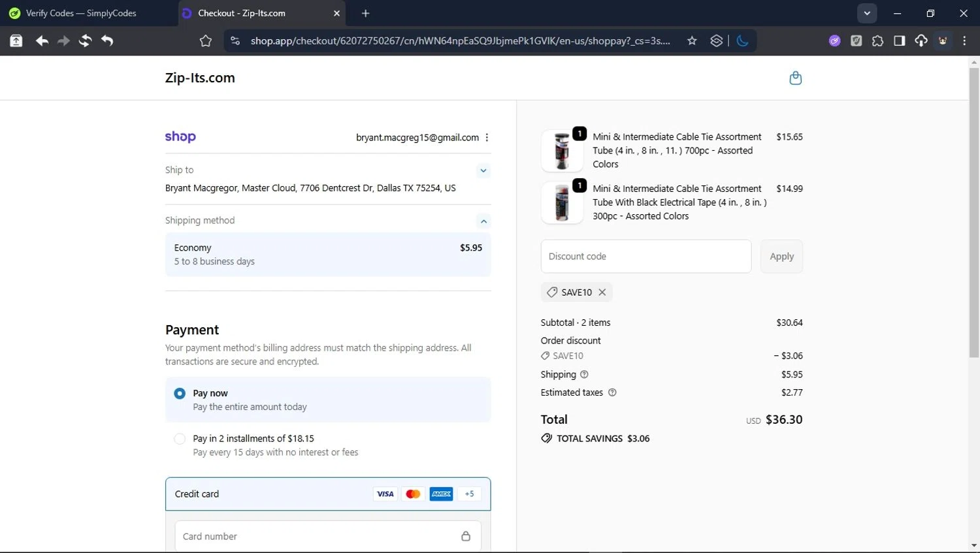Select the Checkout Zip-Its.com tab
Screen dimensions: 980x553
261,13
